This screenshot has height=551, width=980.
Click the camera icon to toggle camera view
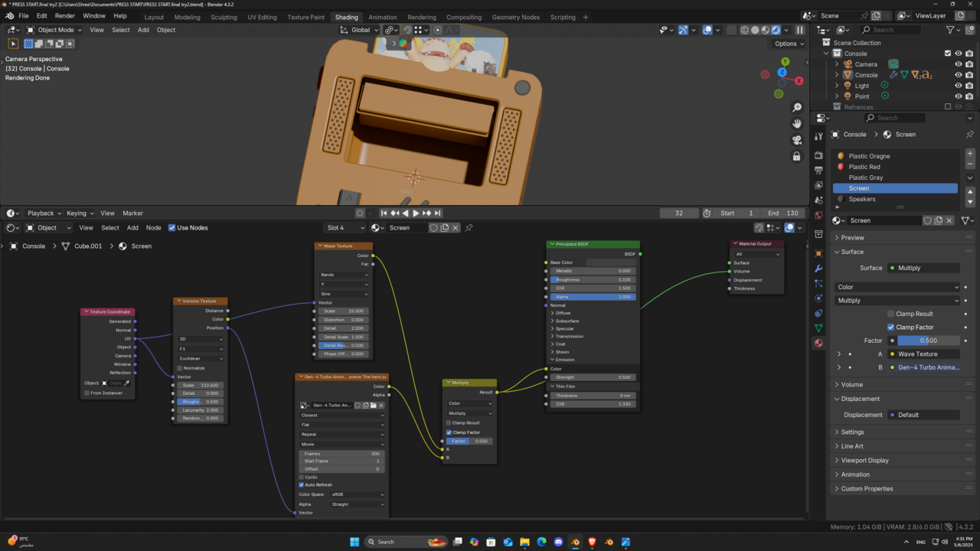pyautogui.click(x=797, y=139)
